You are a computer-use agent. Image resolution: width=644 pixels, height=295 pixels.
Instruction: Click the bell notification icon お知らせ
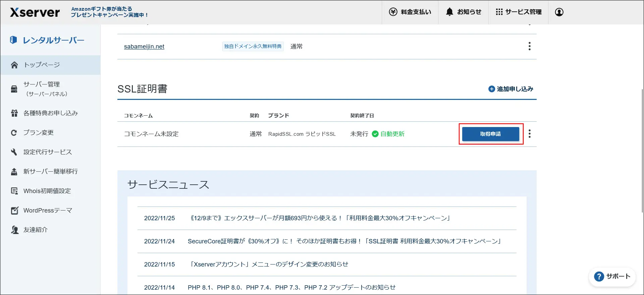coord(449,12)
